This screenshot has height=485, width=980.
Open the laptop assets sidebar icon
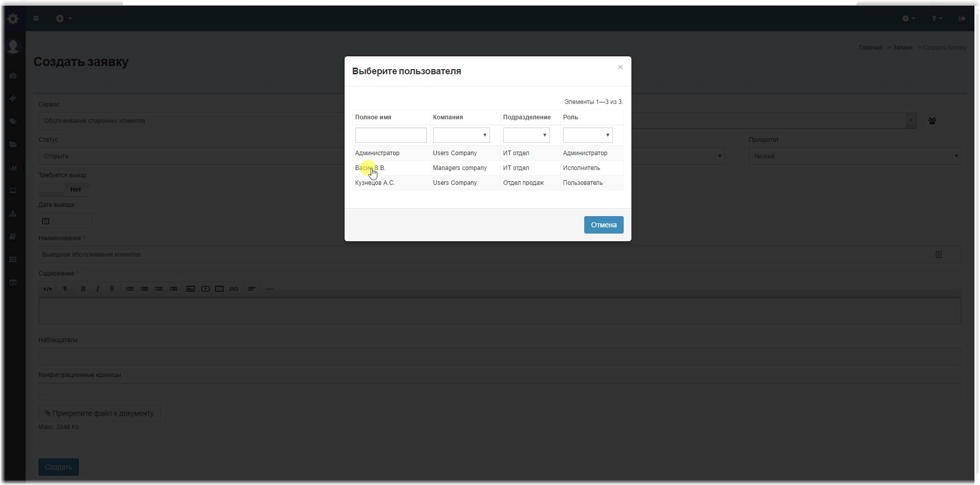pyautogui.click(x=13, y=191)
